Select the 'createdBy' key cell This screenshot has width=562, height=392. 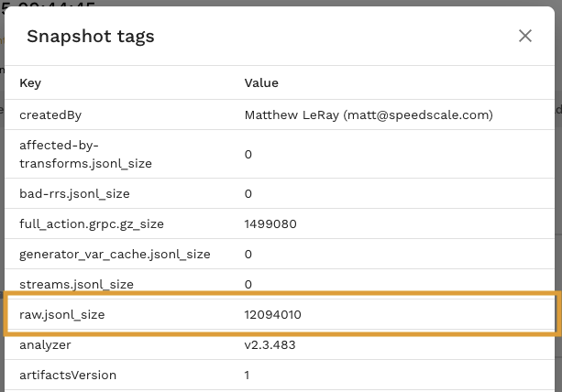pos(50,114)
